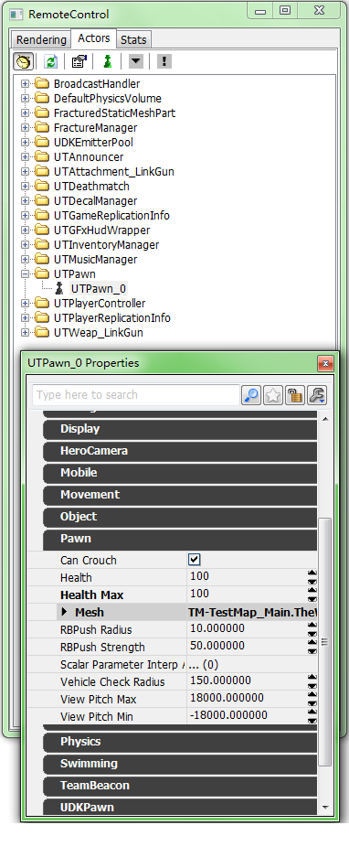Switch to the Rendering tab

pos(41,40)
